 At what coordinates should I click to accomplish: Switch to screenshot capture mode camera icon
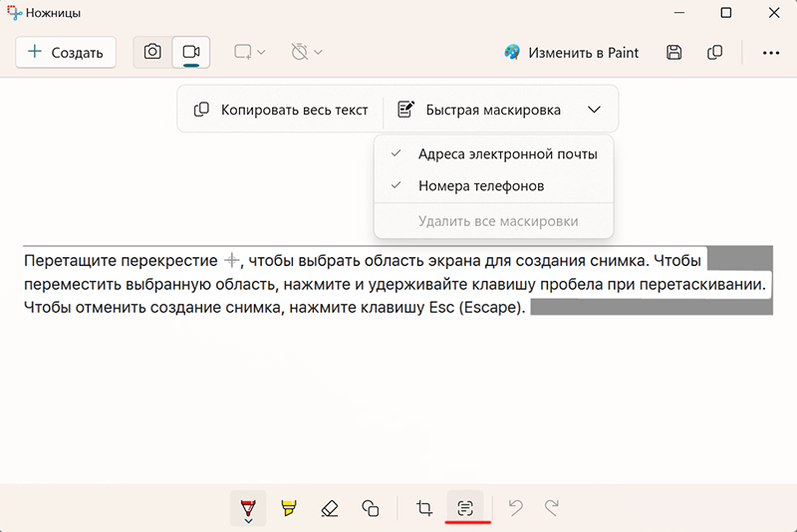152,52
